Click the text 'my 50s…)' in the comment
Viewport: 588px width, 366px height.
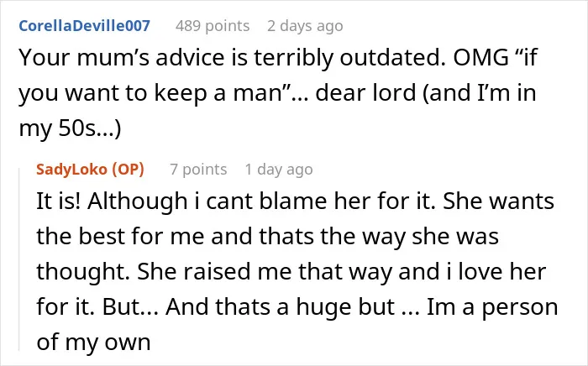pos(70,128)
